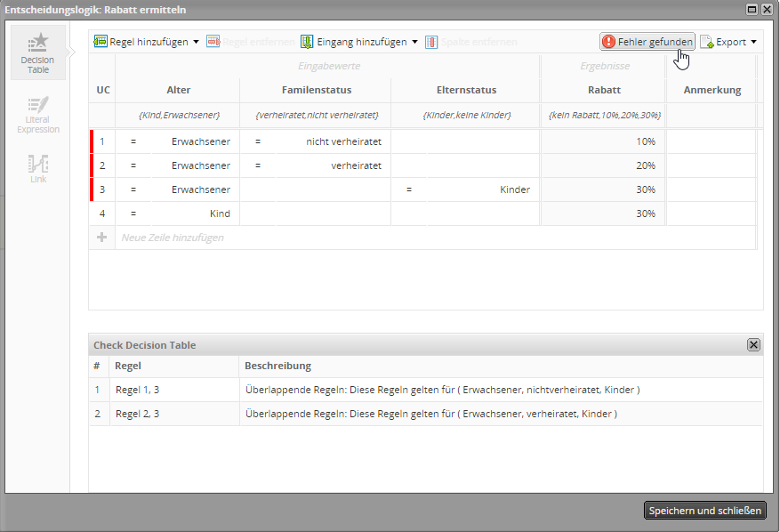Select rule row number 1

(102, 141)
